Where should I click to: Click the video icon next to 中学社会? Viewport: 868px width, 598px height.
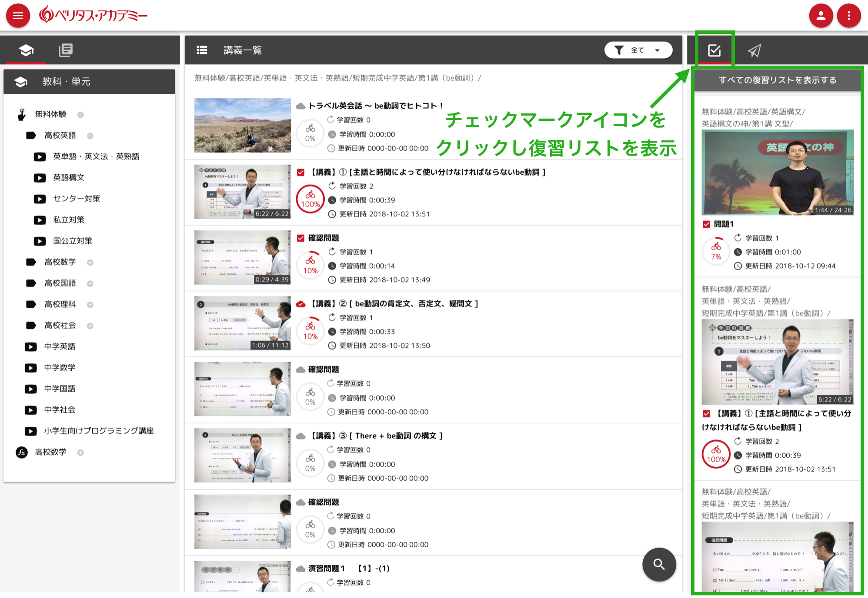pos(30,410)
